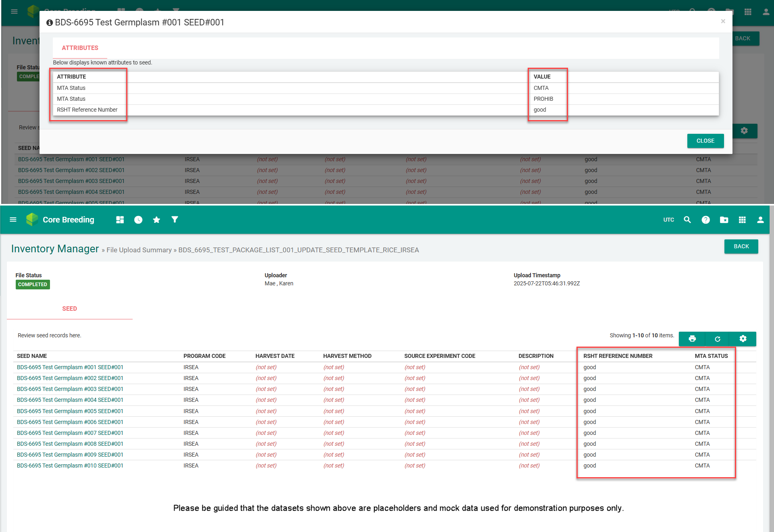774x532 pixels.
Task: Open the user profile icon
Action: [x=760, y=220]
